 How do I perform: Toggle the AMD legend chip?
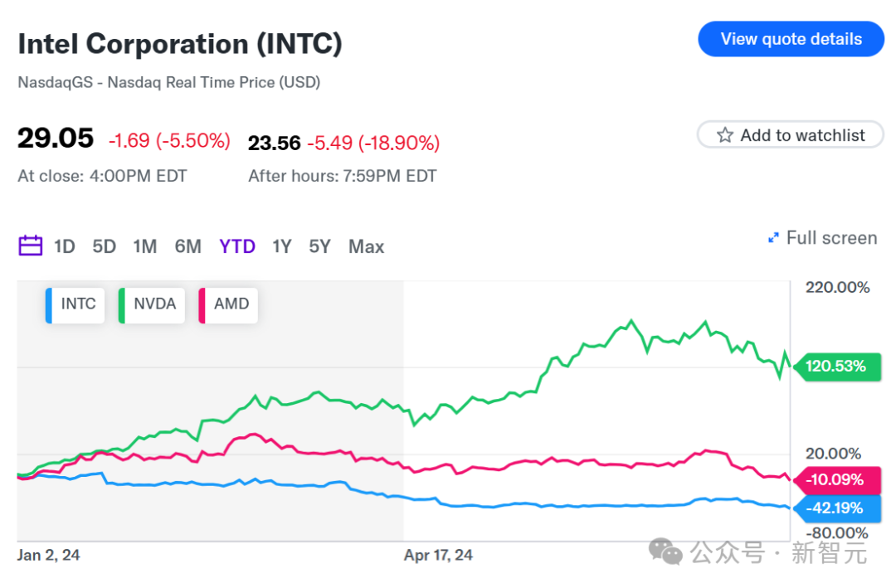228,305
